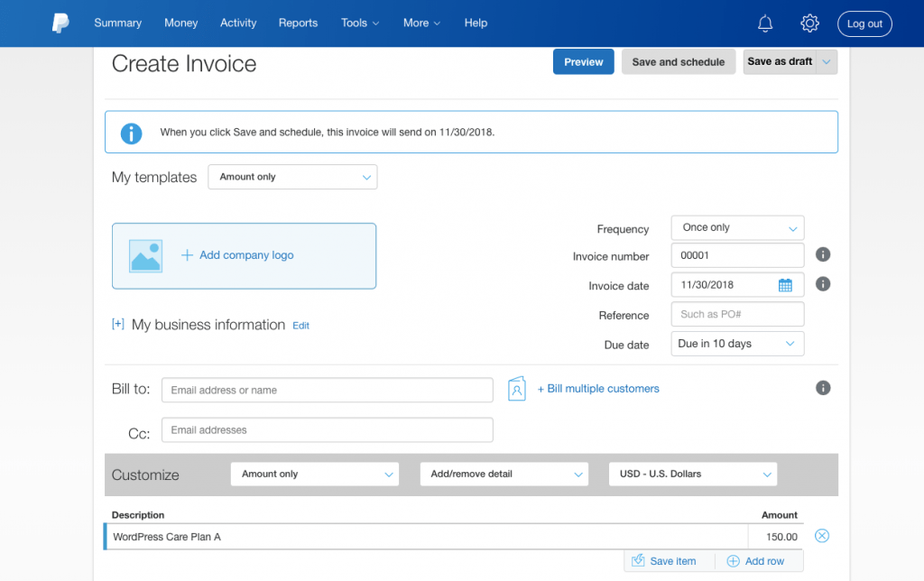Click the PayPal logo
924x581 pixels.
[x=60, y=23]
